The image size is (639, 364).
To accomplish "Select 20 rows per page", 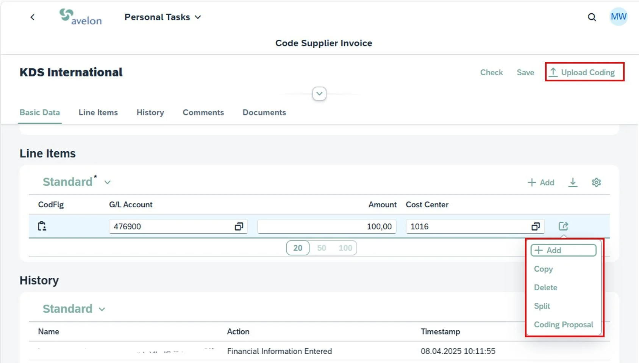I will pos(298,248).
